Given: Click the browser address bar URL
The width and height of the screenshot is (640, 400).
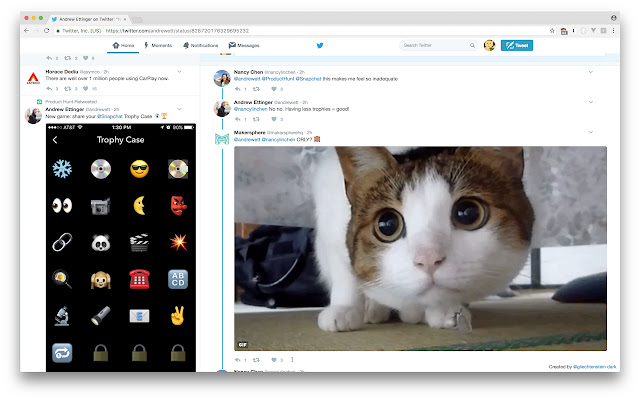Looking at the screenshot, I should point(177,31).
